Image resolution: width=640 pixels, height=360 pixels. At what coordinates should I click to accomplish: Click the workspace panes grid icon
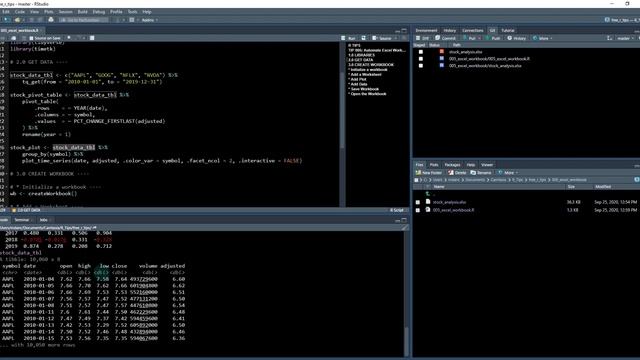(x=132, y=20)
